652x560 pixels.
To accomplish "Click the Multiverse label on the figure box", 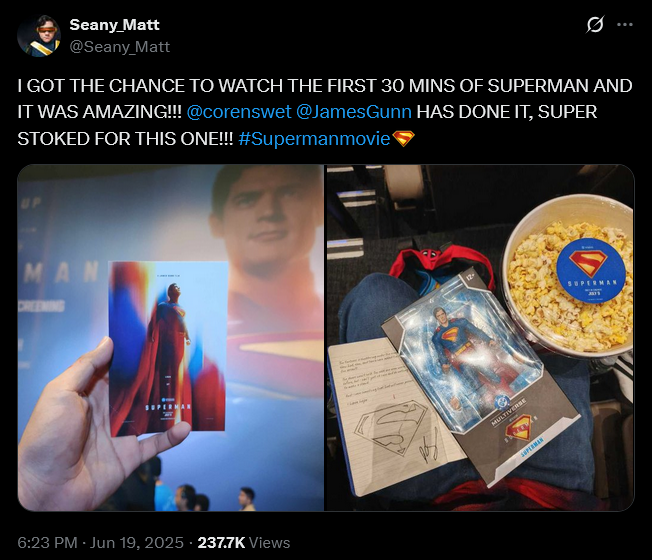I will pos(509,412).
